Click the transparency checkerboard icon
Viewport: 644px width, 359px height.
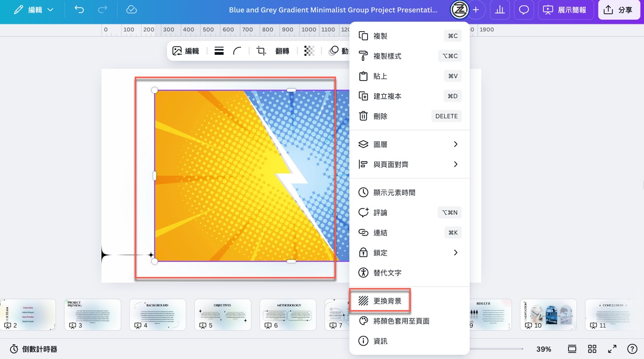tap(310, 51)
